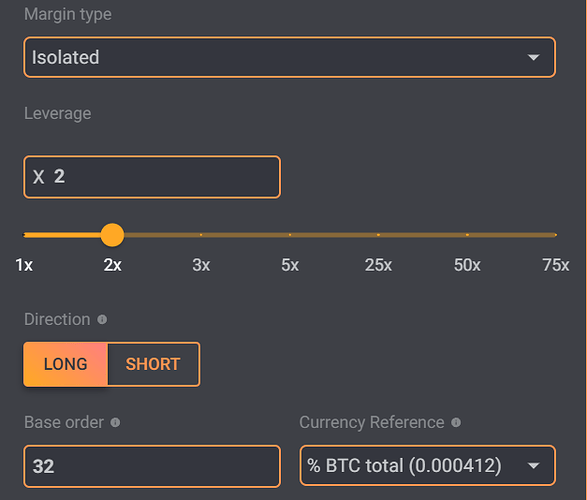Image resolution: width=587 pixels, height=500 pixels.
Task: Set leverage slider to 5x mark
Action: click(290, 235)
